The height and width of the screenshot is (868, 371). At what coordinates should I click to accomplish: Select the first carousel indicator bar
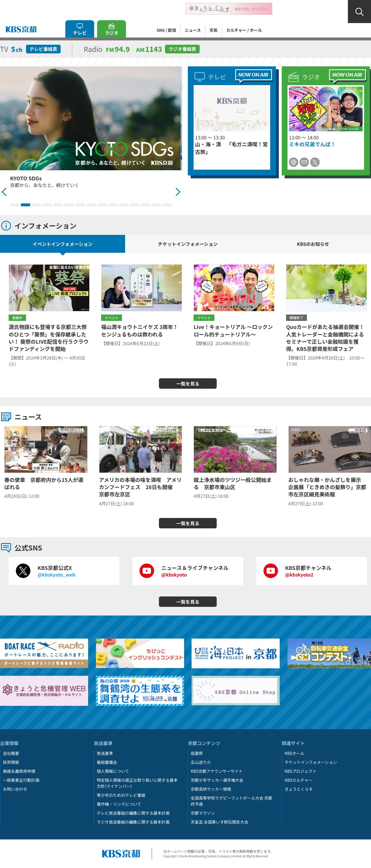click(14, 205)
